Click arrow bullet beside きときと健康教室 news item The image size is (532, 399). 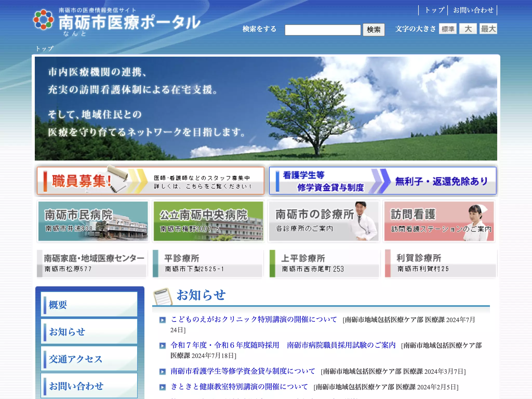pyautogui.click(x=162, y=387)
